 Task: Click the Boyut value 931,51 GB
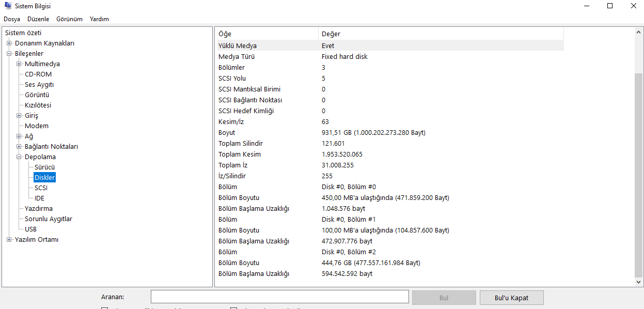(x=373, y=133)
